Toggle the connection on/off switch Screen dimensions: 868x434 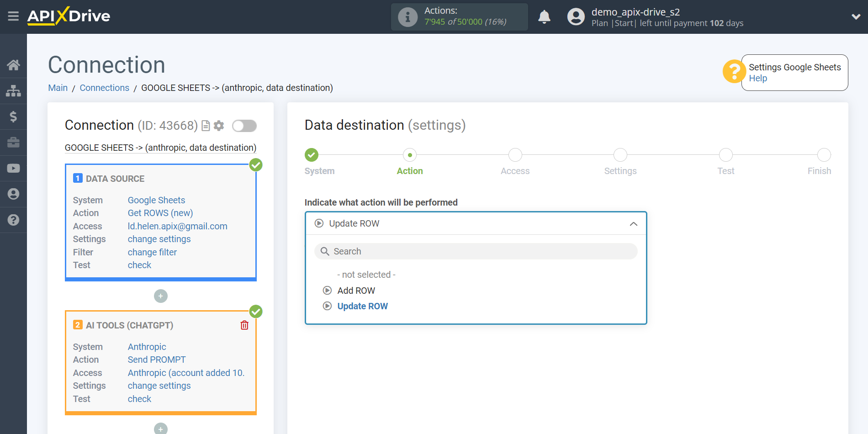[x=244, y=126]
